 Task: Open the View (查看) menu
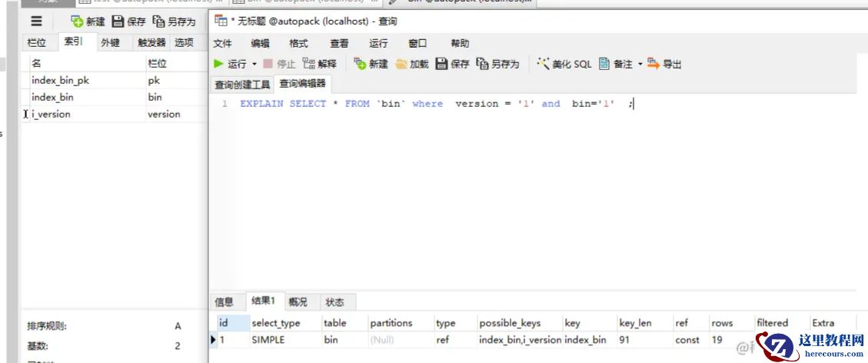[x=339, y=43]
